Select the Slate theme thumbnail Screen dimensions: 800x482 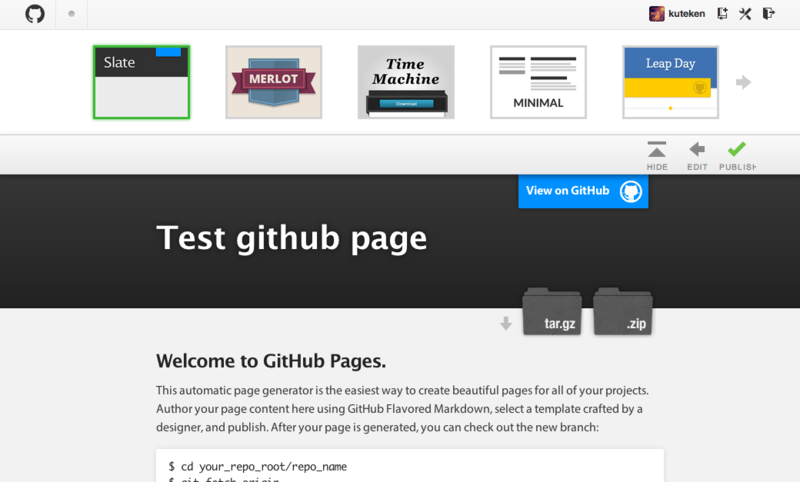coord(141,82)
